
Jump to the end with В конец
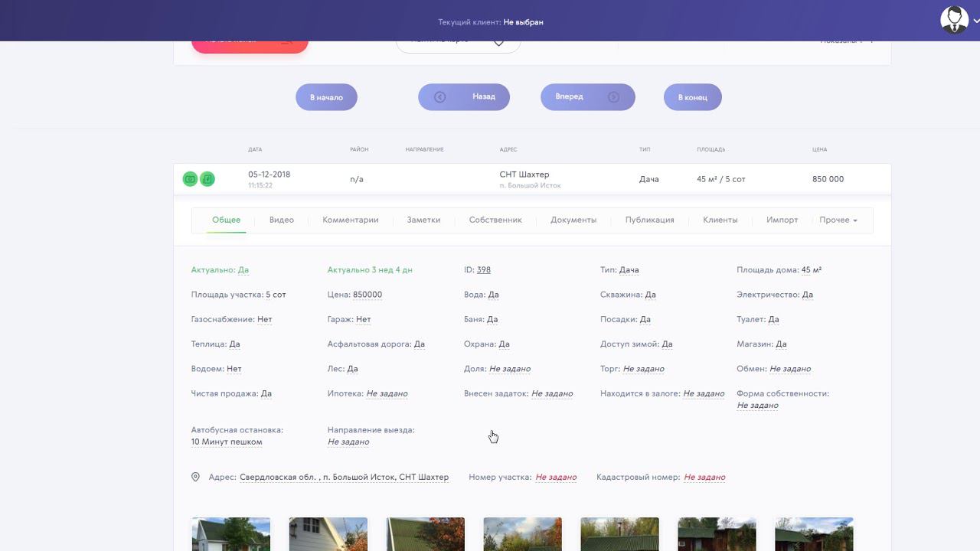tap(692, 97)
